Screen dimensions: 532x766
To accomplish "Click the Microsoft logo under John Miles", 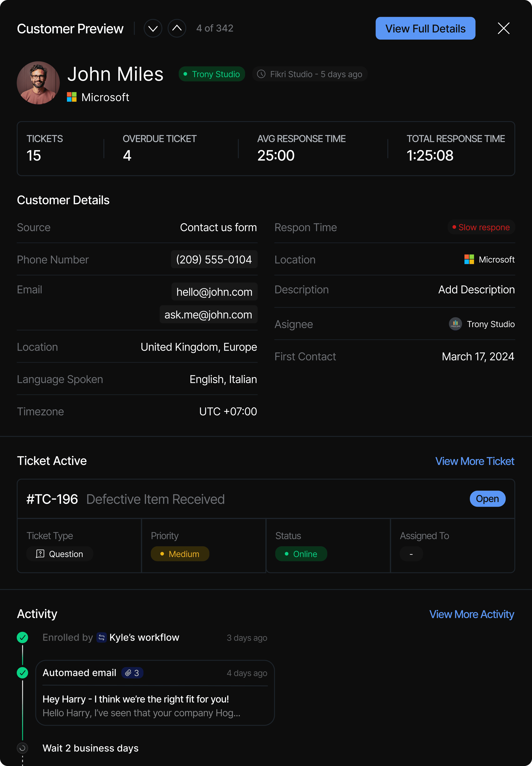I will point(72,97).
